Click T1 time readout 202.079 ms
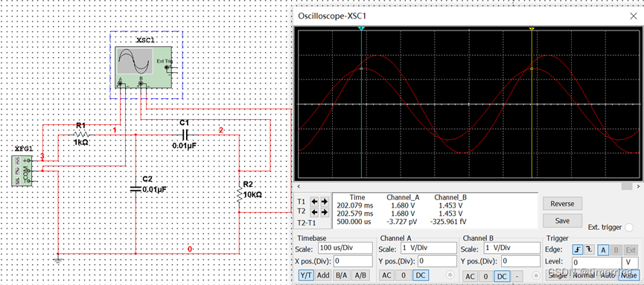 355,205
